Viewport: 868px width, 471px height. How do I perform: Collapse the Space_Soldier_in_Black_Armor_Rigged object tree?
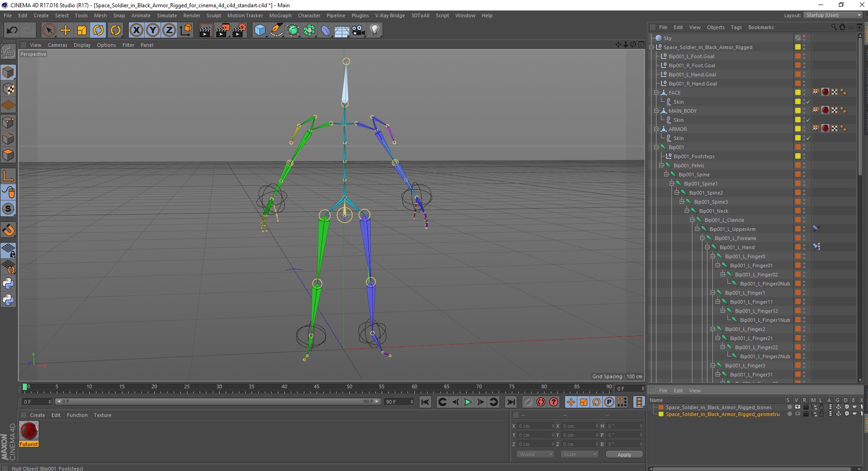[651, 47]
